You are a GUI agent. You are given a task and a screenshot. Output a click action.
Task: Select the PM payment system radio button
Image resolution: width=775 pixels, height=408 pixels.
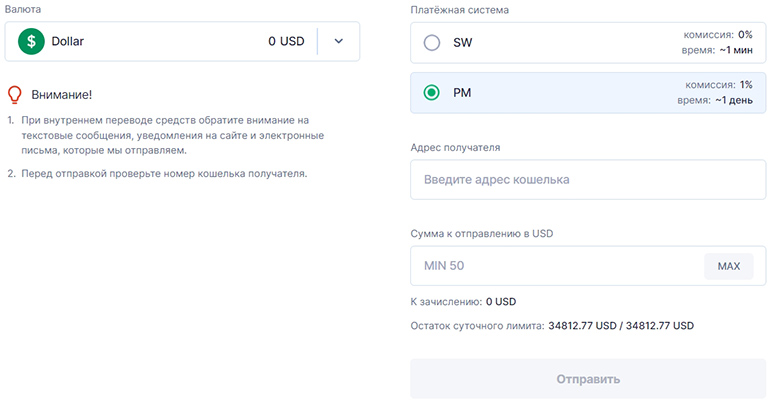431,92
